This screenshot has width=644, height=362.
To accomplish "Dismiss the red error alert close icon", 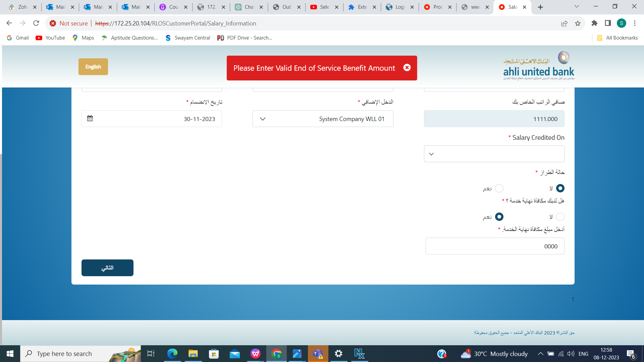I will pyautogui.click(x=407, y=68).
